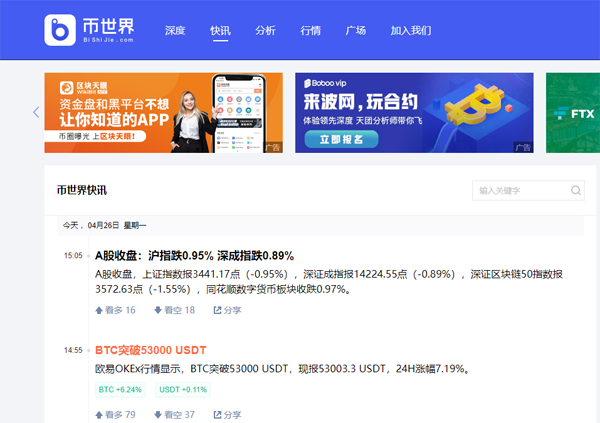Downvote 看空 on BTC突破53000 news
Image resolution: width=600 pixels, height=423 pixels.
point(174,414)
